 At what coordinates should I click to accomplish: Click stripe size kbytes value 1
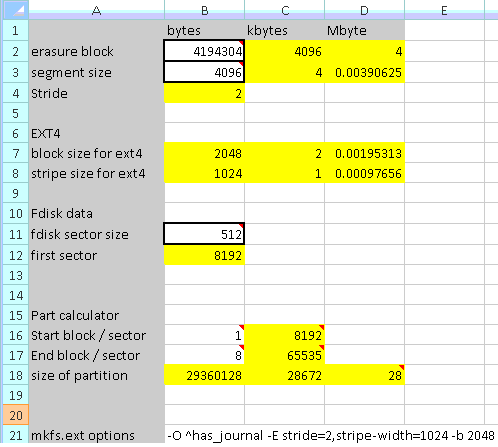tap(284, 173)
